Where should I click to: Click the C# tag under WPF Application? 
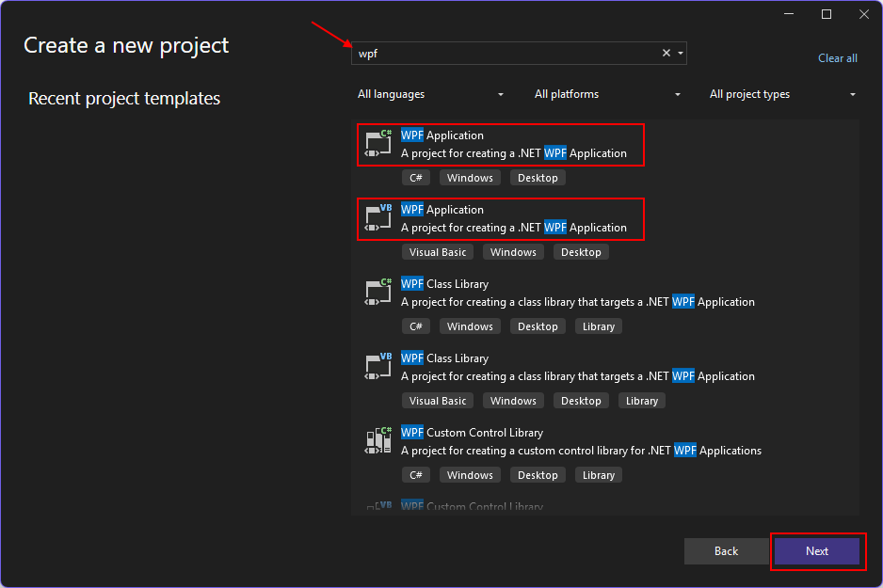pyautogui.click(x=416, y=177)
